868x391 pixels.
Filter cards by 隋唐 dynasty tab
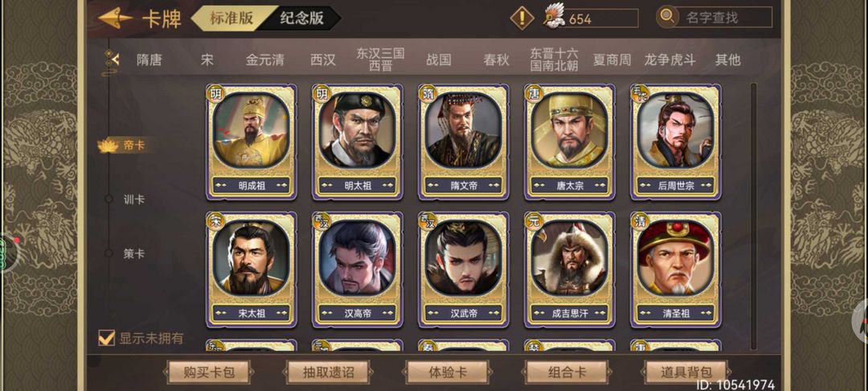point(149,60)
